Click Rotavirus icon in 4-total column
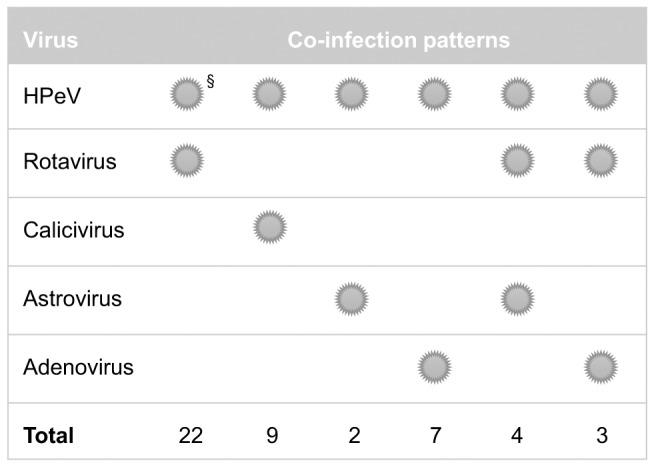Screen dimensions: 654x467 (x=516, y=161)
